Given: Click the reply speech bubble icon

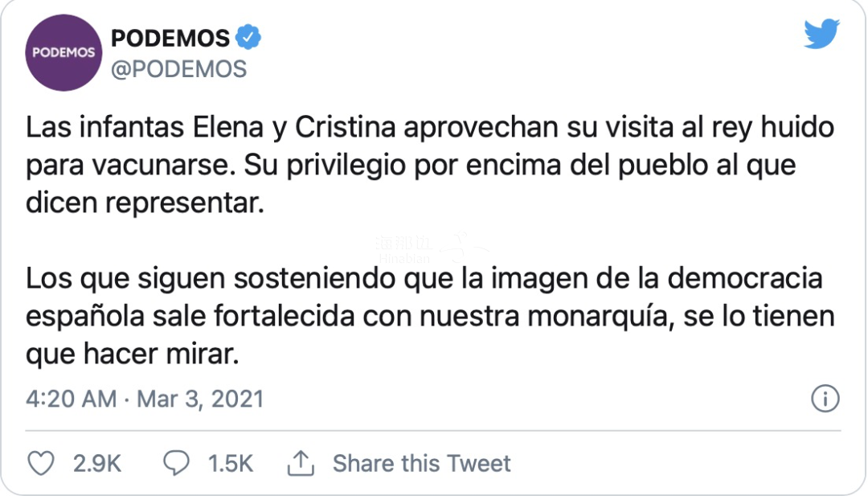Looking at the screenshot, I should coord(176,463).
